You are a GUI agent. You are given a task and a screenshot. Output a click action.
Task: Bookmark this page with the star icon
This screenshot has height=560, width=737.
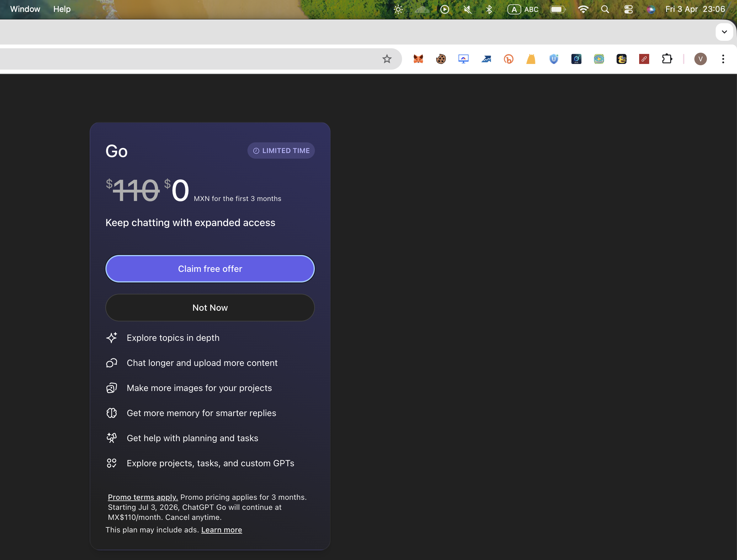(x=387, y=59)
